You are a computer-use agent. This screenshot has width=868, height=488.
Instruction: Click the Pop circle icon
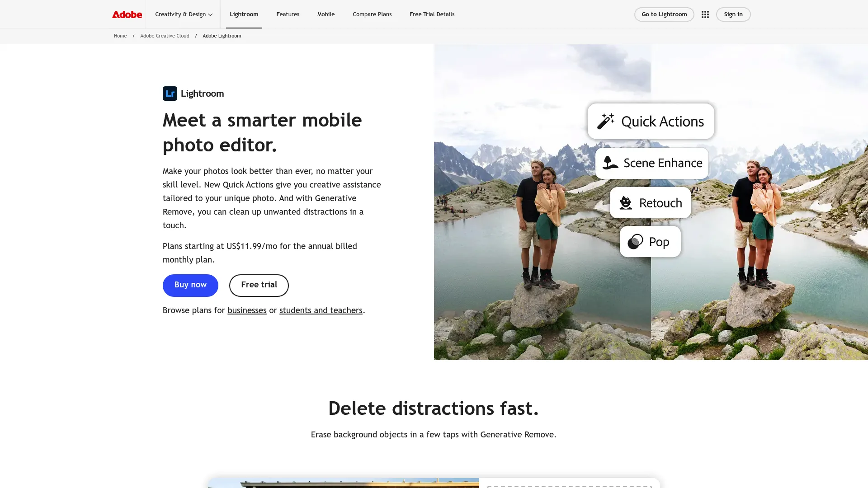pos(635,242)
